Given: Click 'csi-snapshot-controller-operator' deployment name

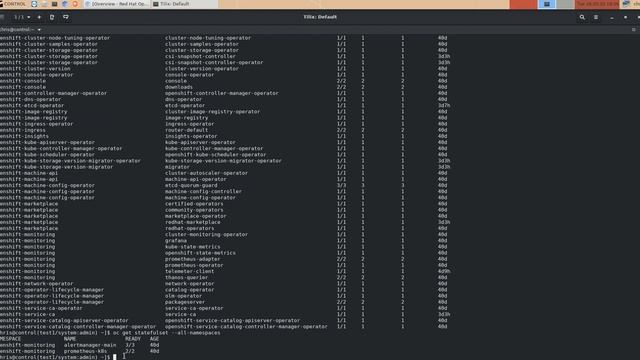Looking at the screenshot, I should pos(214,62).
